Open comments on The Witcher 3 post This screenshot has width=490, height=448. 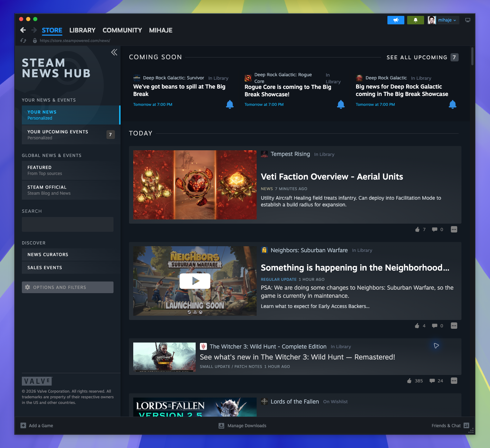[x=432, y=381]
